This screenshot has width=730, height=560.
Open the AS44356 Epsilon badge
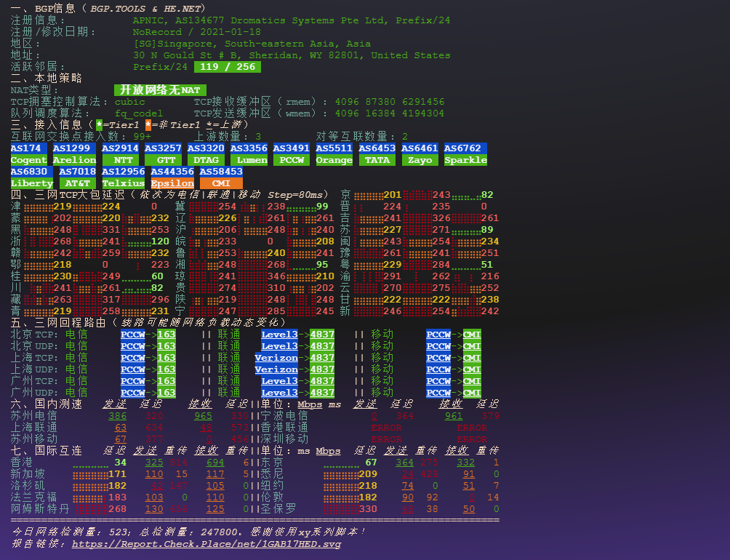[x=172, y=178]
